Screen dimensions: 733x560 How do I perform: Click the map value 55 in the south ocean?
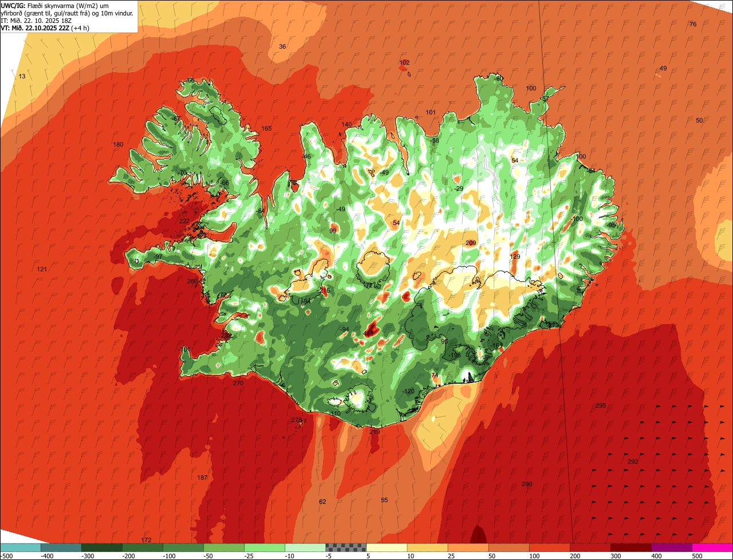[x=384, y=500]
